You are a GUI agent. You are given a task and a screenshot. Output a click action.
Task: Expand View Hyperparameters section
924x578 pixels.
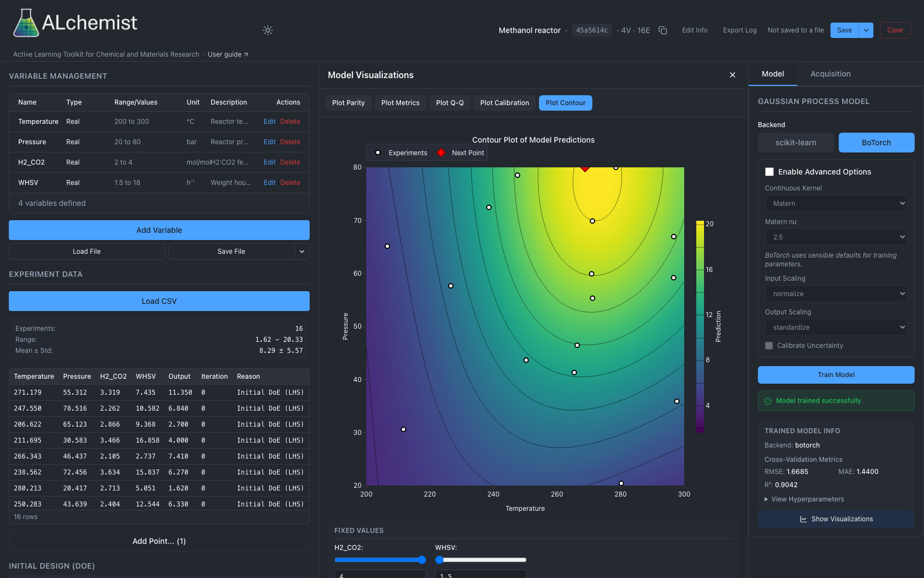[804, 499]
